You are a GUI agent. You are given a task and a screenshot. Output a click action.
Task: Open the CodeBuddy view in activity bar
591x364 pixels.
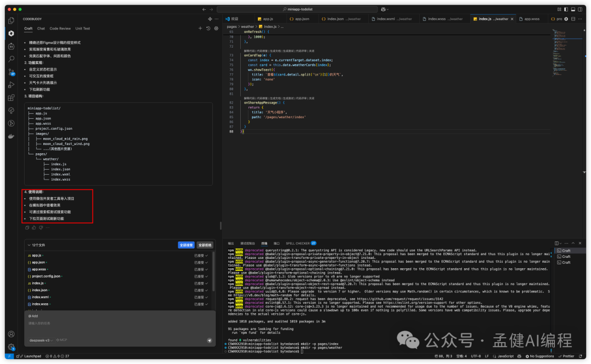click(x=11, y=33)
